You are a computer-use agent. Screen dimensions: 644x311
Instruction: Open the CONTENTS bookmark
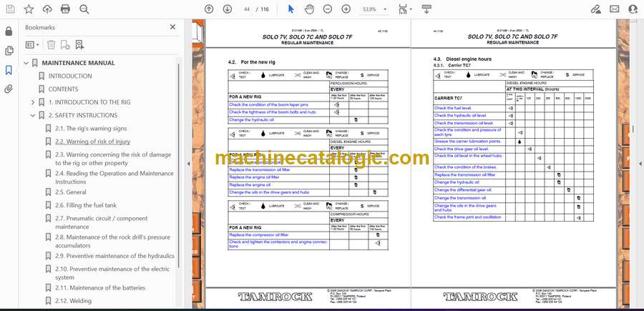(63, 89)
